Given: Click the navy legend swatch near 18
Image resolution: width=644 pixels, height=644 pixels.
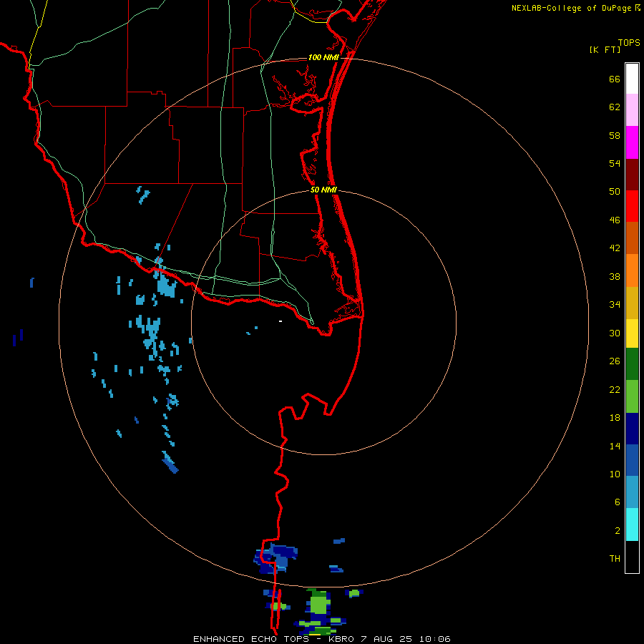Looking at the screenshot, I should click(632, 429).
